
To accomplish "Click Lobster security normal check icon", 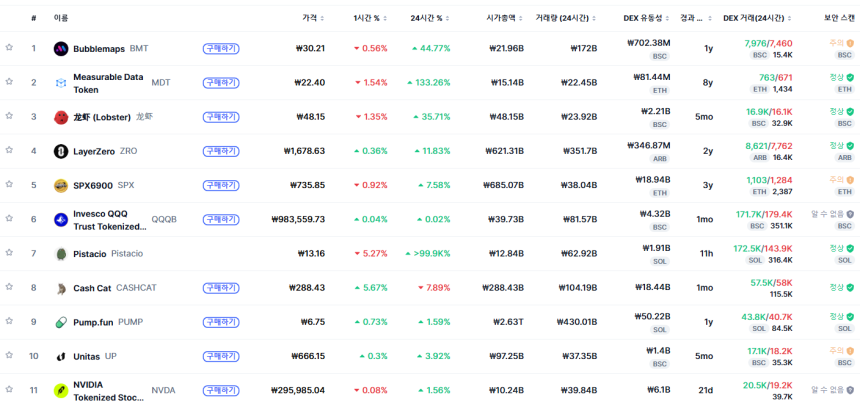I will [850, 111].
